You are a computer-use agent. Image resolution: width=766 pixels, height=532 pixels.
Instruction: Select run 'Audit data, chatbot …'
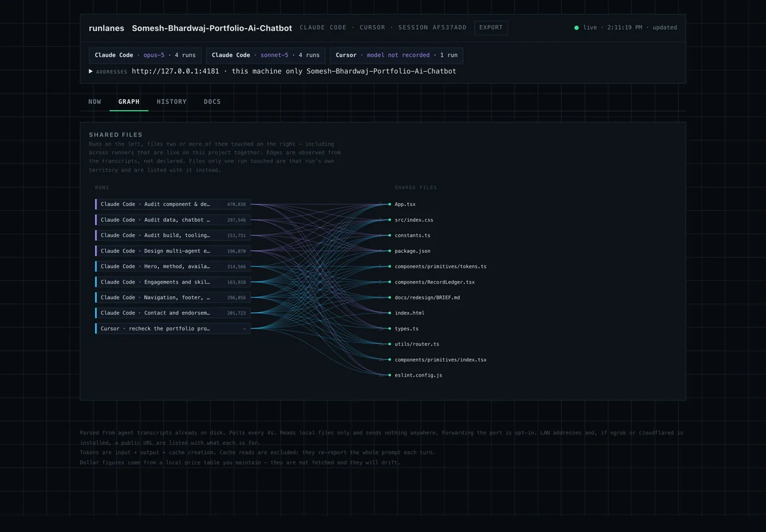[173, 220]
